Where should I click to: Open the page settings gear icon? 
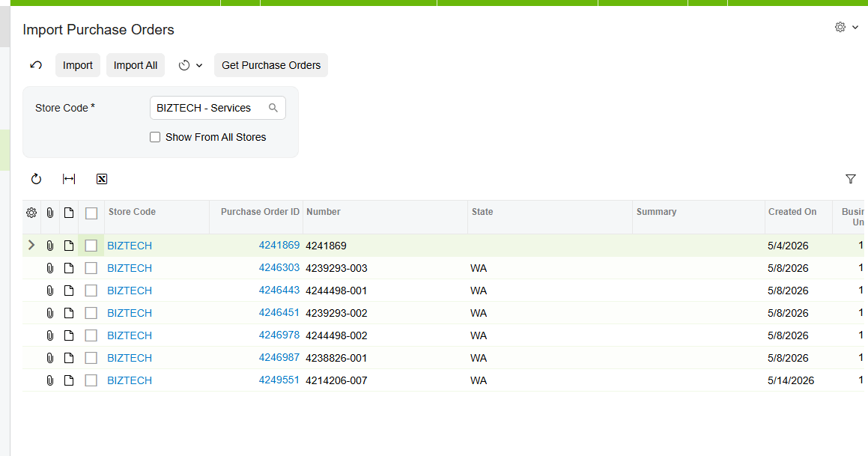coord(840,27)
